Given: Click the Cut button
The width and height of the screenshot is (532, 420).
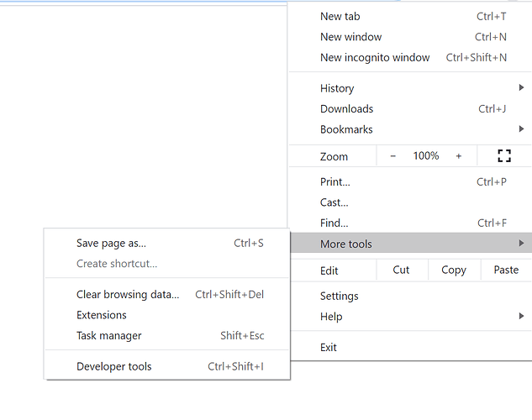Looking at the screenshot, I should pyautogui.click(x=401, y=270).
